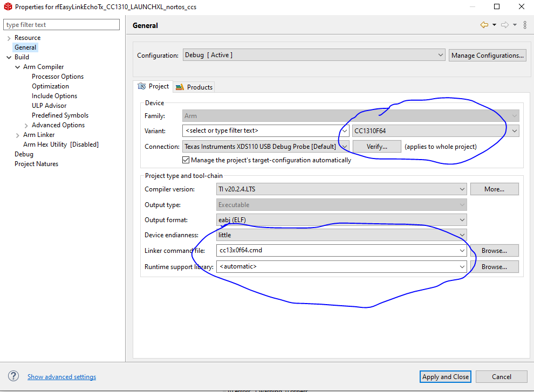Open the Variant filter dropdown
Viewport: 534px width, 392px height.
(344, 131)
